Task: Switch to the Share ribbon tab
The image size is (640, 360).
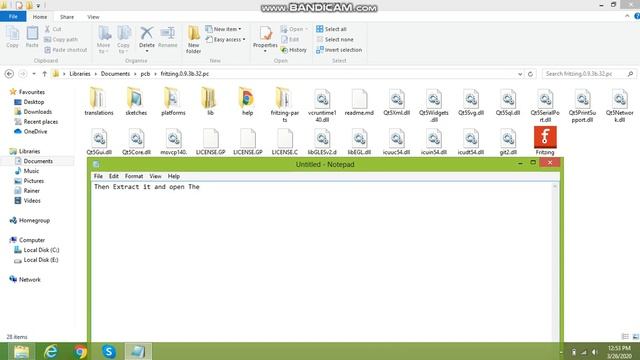Action: (67, 17)
